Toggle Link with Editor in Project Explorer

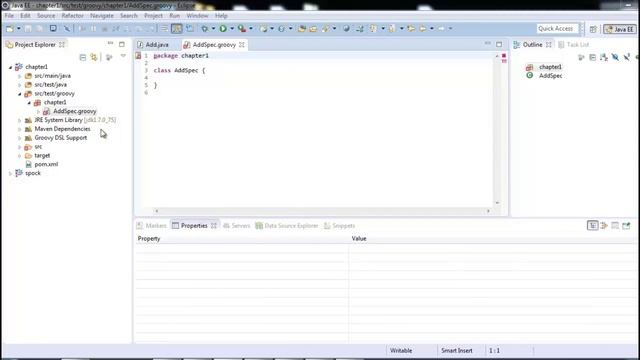coord(94,57)
